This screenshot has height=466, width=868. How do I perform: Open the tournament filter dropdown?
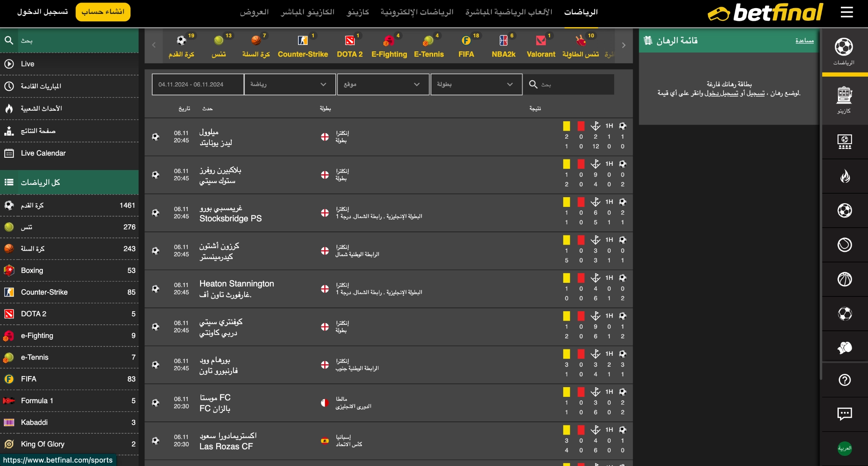(x=476, y=84)
